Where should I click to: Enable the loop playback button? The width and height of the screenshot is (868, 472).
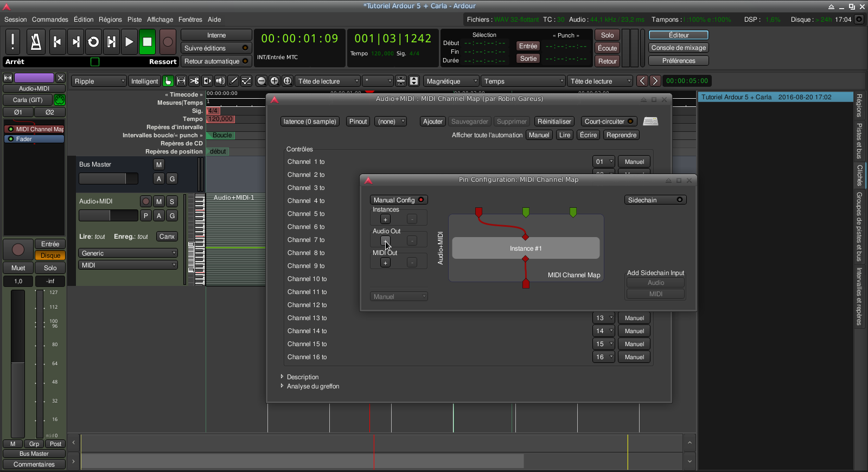[93, 42]
